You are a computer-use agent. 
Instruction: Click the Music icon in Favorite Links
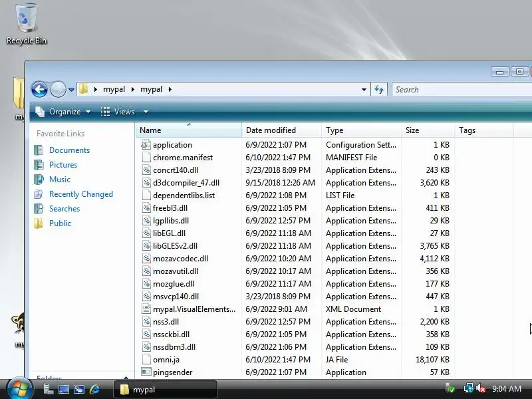(x=39, y=179)
